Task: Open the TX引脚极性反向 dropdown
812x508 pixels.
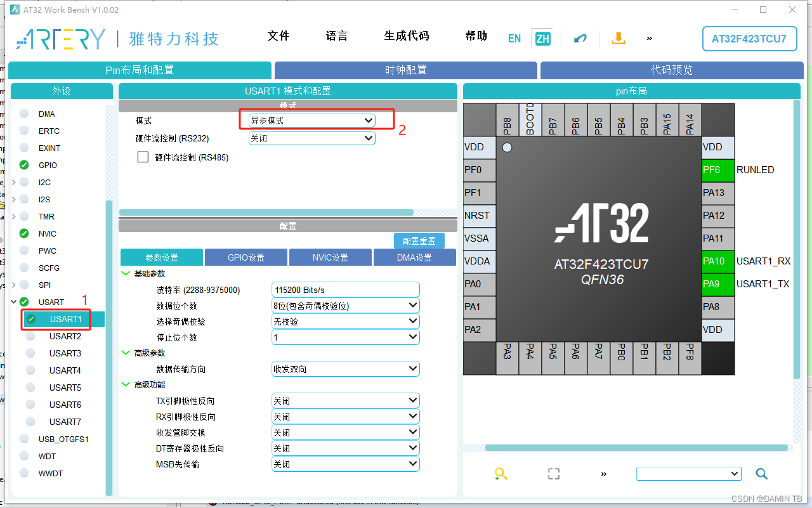Action: coord(346,401)
